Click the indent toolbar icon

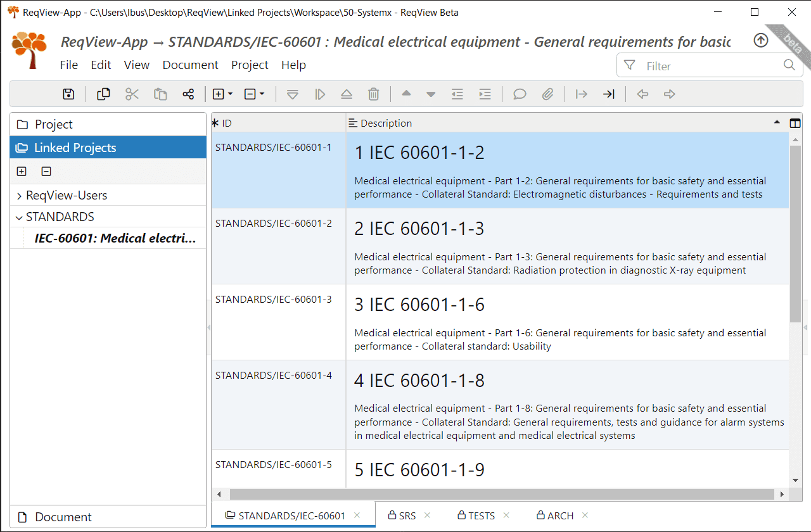(485, 94)
